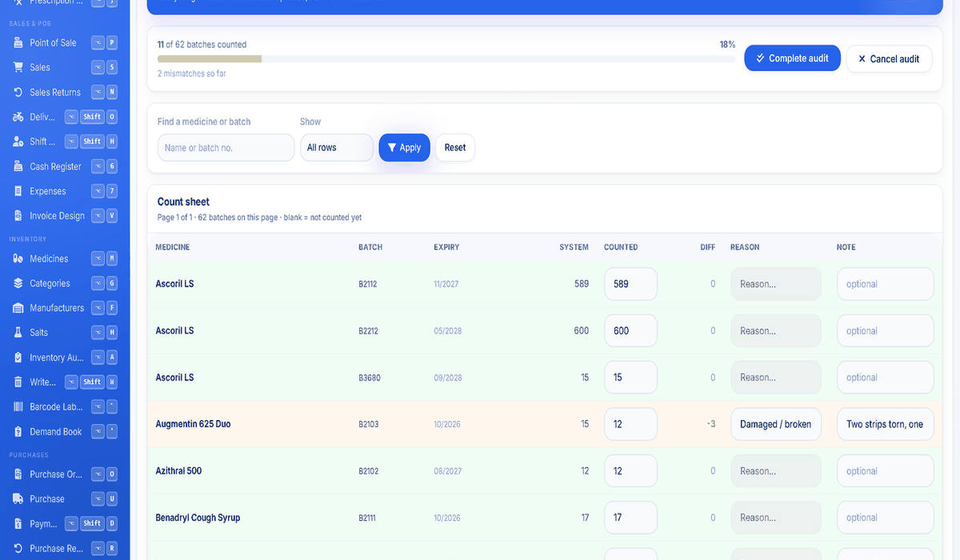960x560 pixels.
Task: Click the Barcode Labels icon
Action: pyautogui.click(x=18, y=407)
